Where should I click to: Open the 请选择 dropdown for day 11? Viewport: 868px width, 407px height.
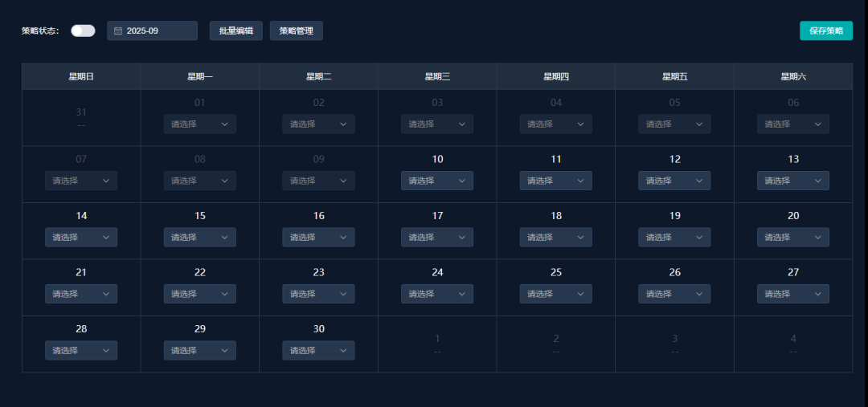click(x=556, y=181)
